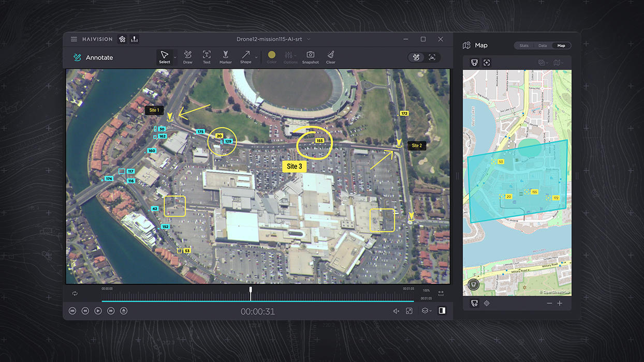Click the Site 3 yellow label
This screenshot has width=644, height=362.
coord(295,167)
